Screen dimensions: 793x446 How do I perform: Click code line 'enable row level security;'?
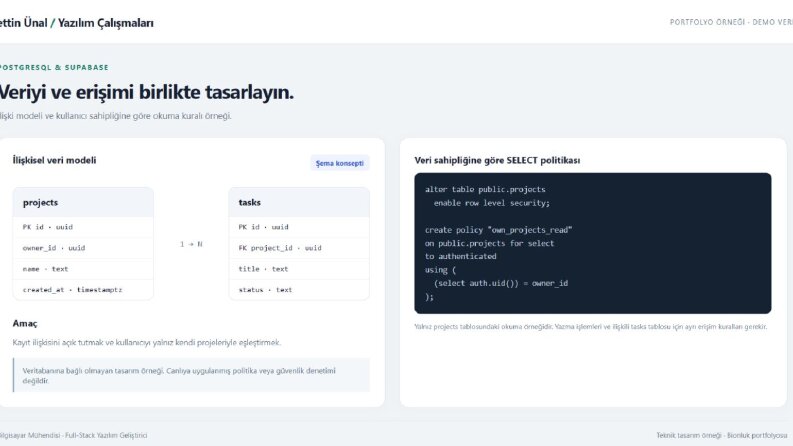point(492,203)
